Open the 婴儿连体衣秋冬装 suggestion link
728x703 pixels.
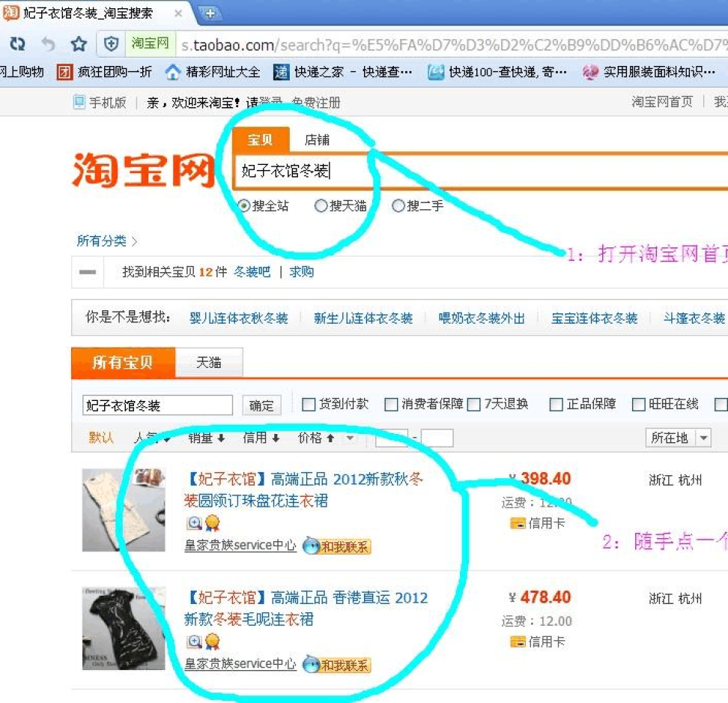click(x=239, y=318)
